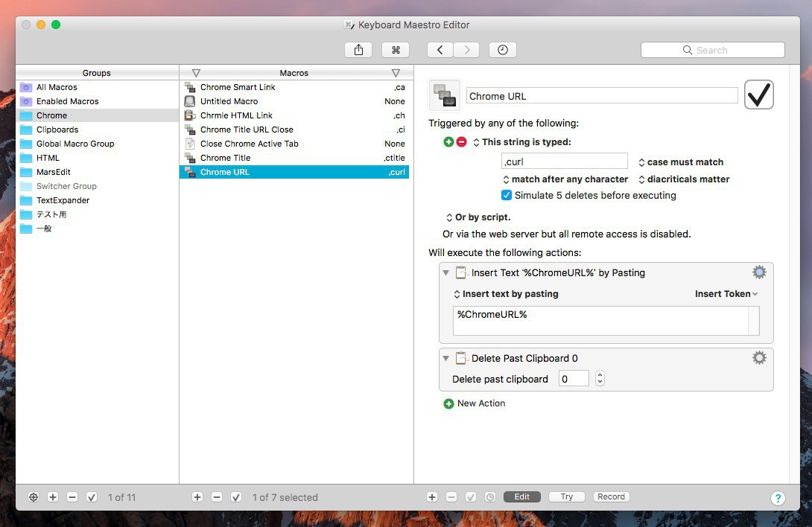Click the Try button

(567, 496)
